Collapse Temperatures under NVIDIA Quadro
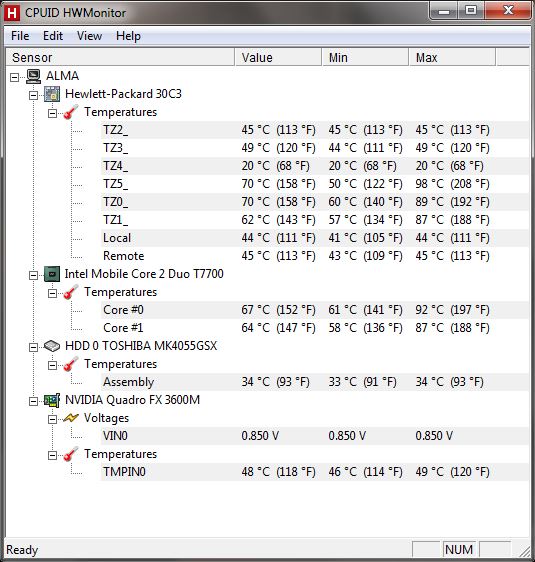 click(52, 455)
